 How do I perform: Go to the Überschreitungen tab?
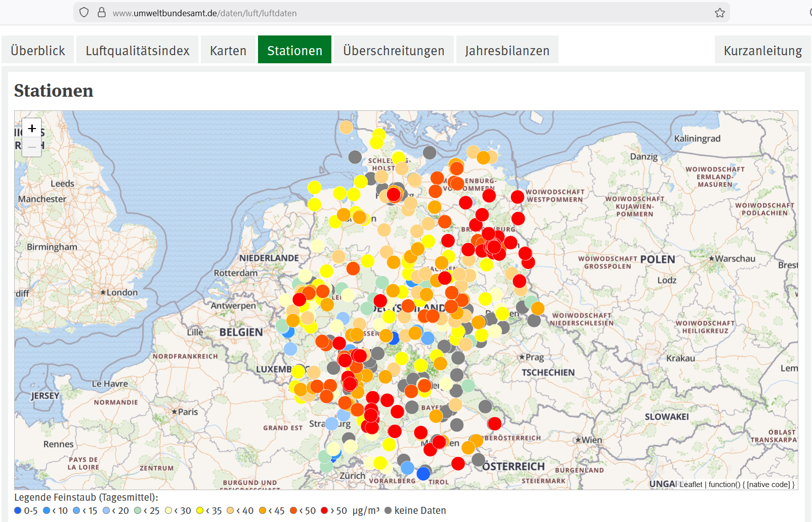tap(394, 51)
